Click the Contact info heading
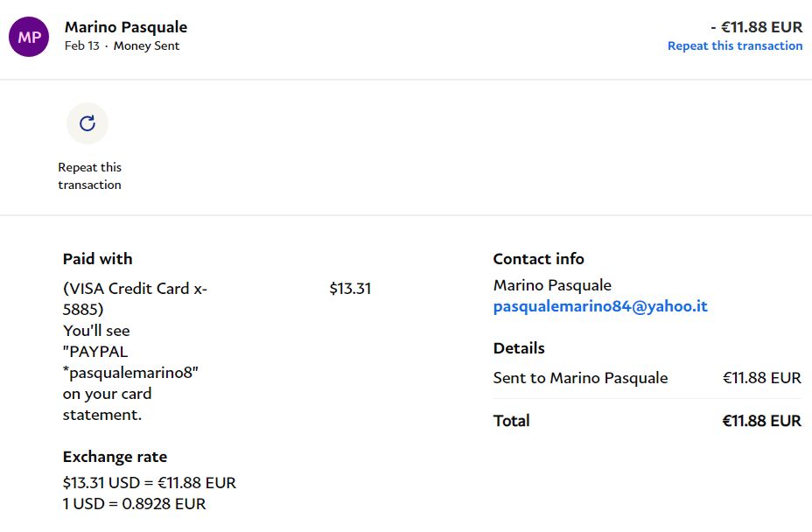Screen dimensions: 812x532 538,259
